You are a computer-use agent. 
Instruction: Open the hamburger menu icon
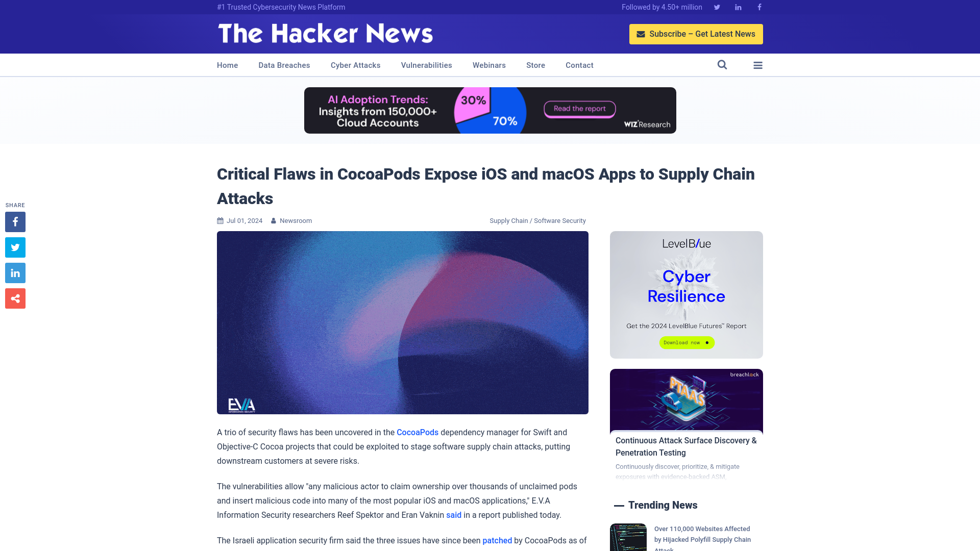[758, 65]
